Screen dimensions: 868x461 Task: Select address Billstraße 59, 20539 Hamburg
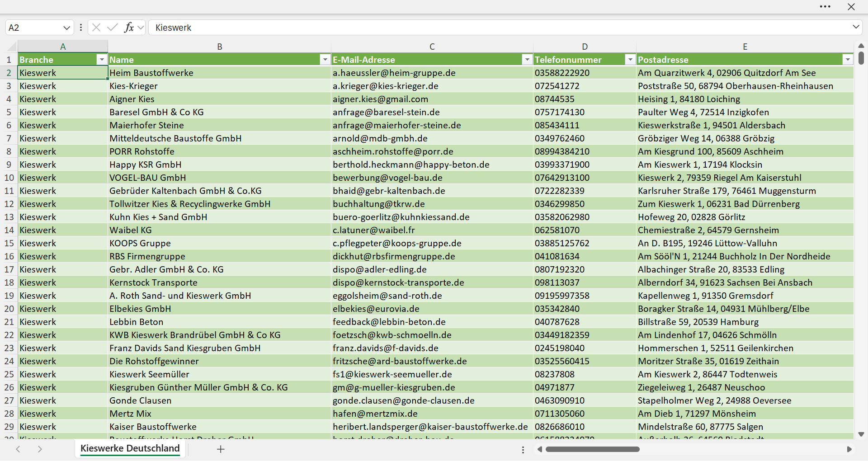click(x=745, y=322)
